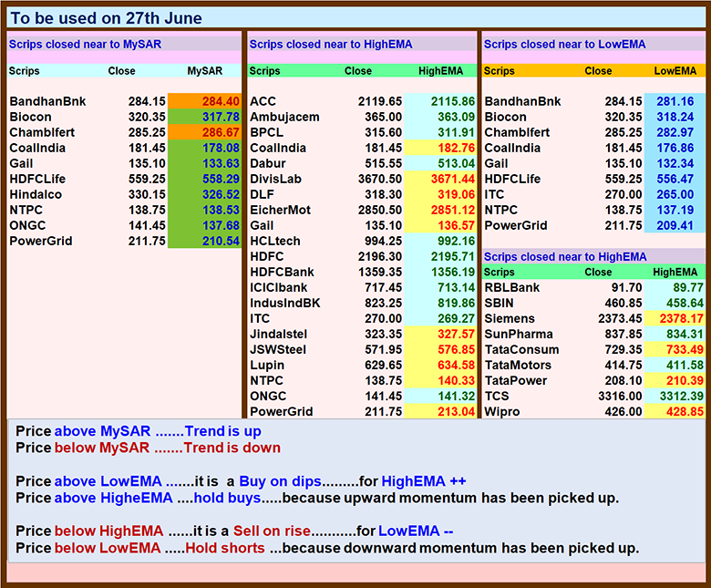Click Chamblfert MySAR value 286.67
Screen dimensions: 711x588
[x=221, y=132]
